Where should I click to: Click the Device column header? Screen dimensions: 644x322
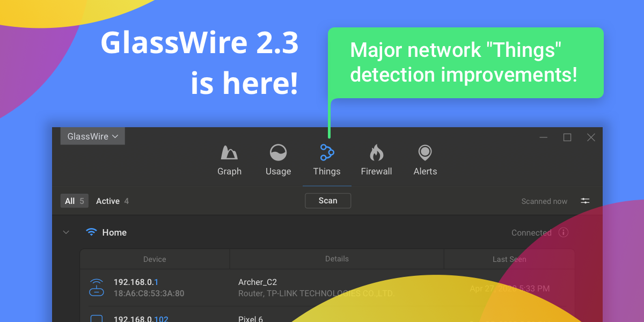click(x=154, y=258)
